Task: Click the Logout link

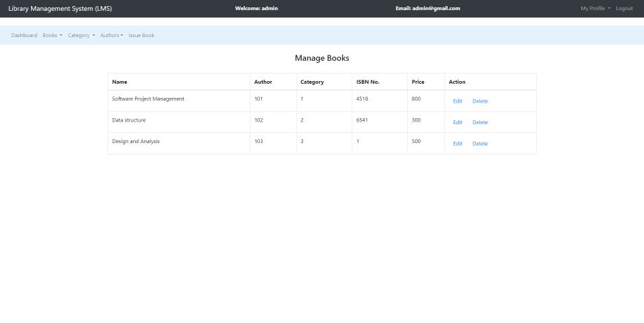Action: click(624, 8)
